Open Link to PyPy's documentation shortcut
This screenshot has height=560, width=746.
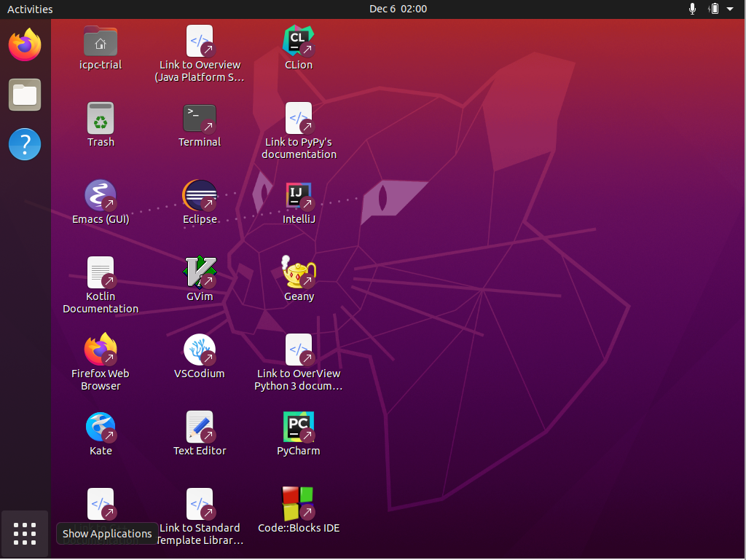click(299, 119)
